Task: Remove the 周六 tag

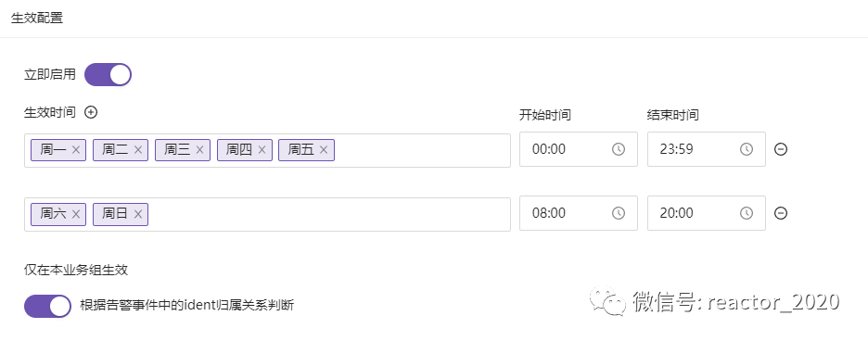Action: pos(76,214)
